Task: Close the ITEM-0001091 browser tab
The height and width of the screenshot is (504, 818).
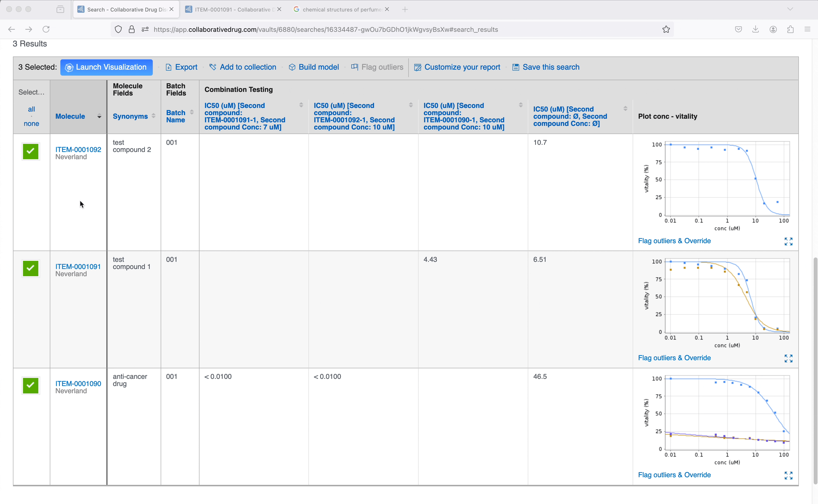Action: pos(279,9)
